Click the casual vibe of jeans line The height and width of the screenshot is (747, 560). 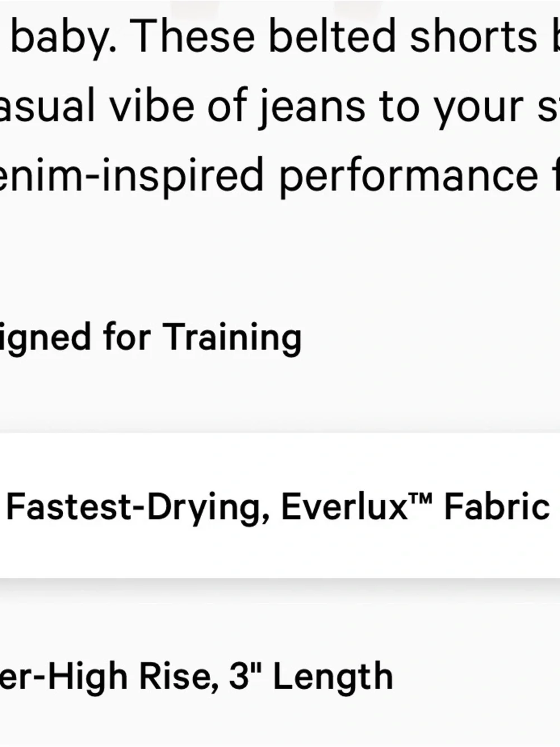click(280, 106)
